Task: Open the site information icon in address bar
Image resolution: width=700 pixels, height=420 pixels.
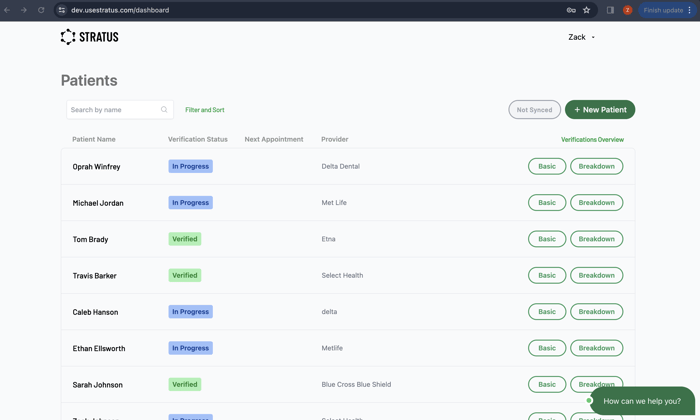Action: [x=61, y=10]
